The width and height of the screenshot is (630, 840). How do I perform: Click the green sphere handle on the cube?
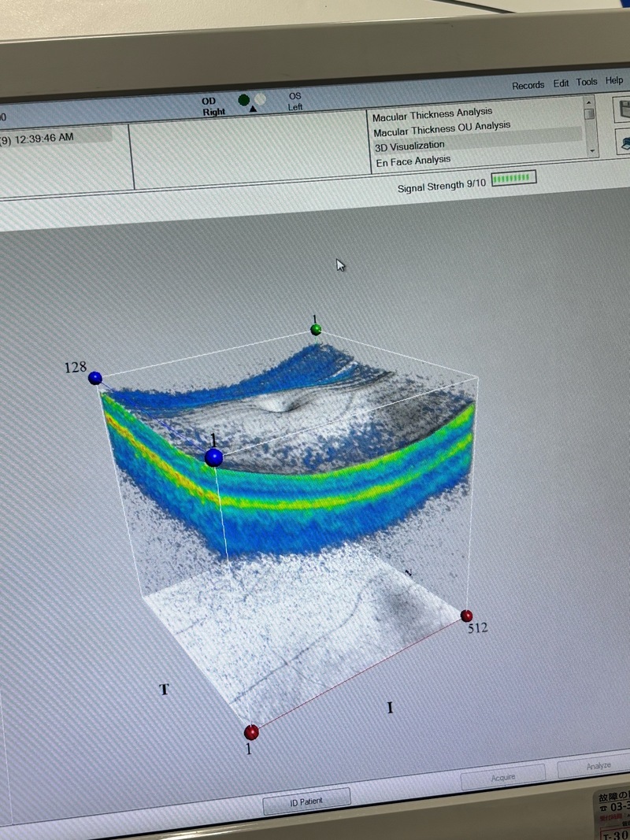coord(316,329)
